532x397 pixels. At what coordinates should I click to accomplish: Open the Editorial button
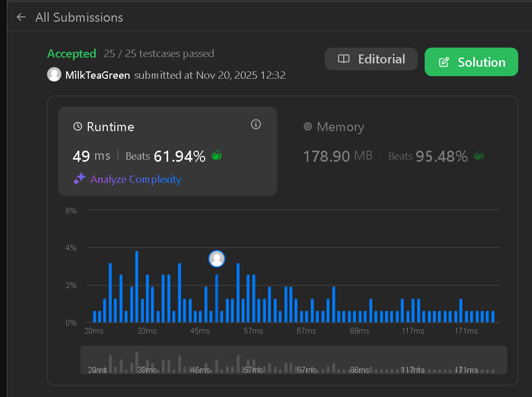coord(371,59)
